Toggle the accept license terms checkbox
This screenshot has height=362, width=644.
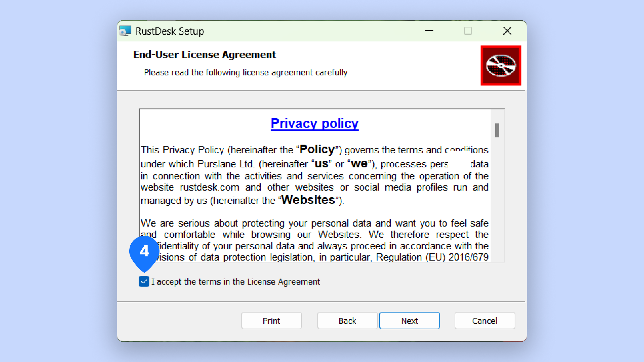(144, 281)
